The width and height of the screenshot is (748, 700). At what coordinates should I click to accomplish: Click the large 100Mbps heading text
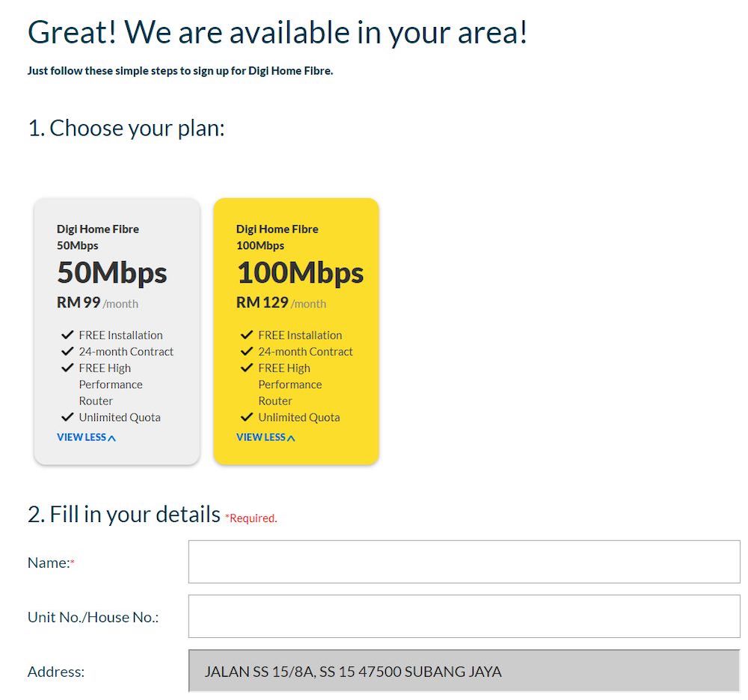[x=301, y=273]
